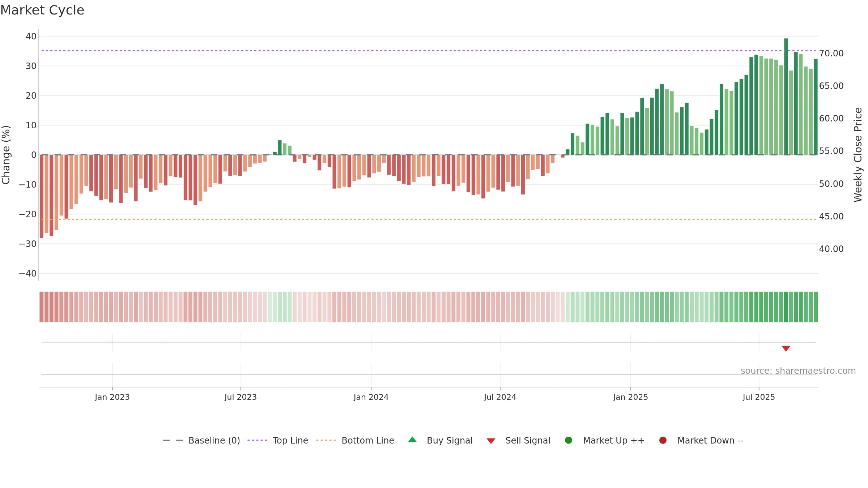Toggle Market Down -- legend entry

click(x=701, y=440)
